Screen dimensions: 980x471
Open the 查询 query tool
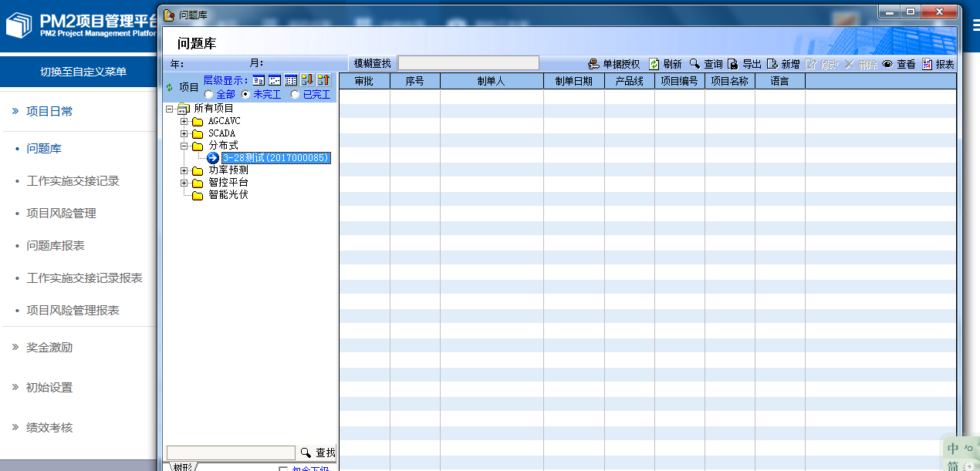(x=695, y=64)
